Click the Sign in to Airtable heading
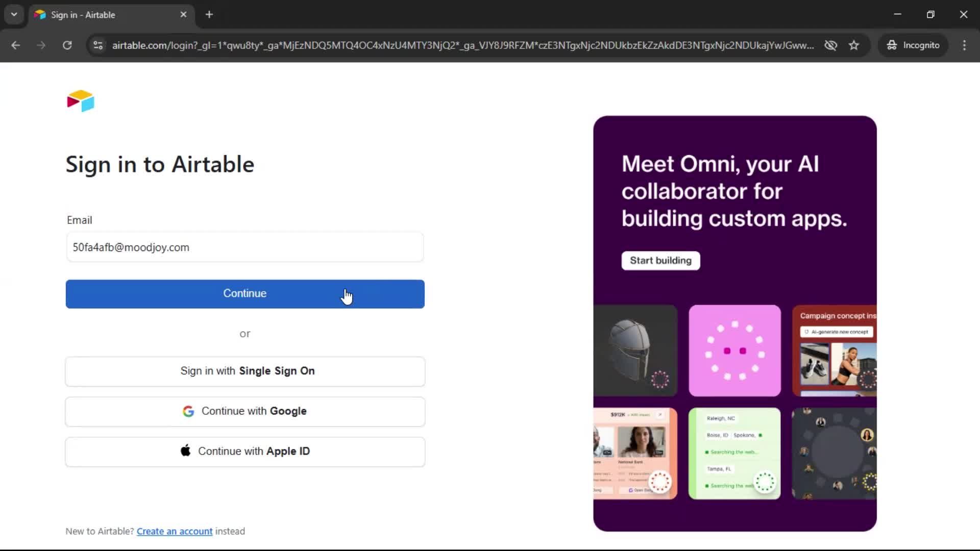980x551 pixels. [160, 165]
